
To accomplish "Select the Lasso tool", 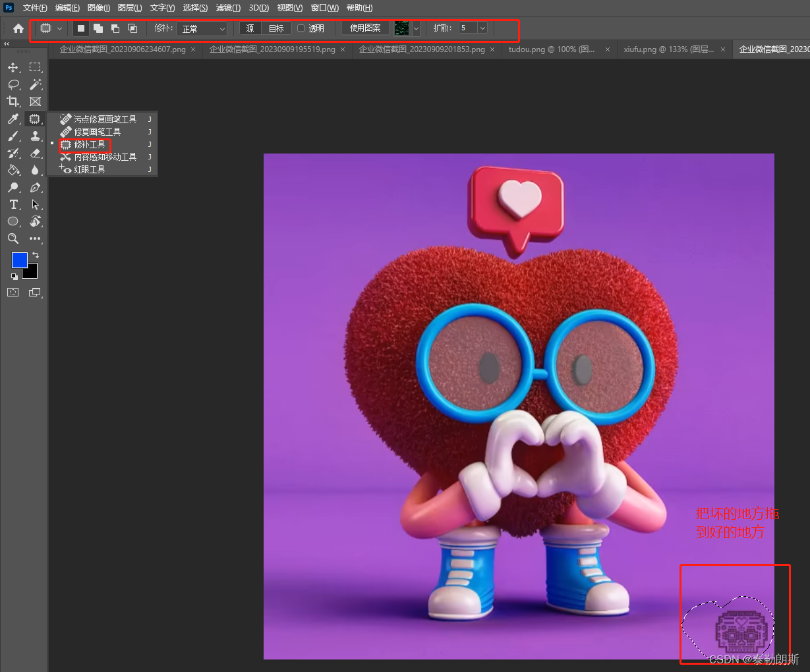I will coord(13,85).
